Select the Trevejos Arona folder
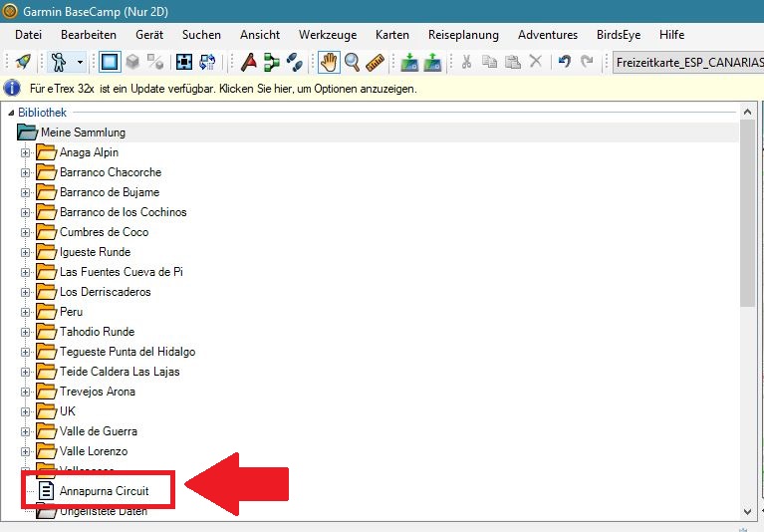This screenshot has height=532, width=764. click(x=97, y=392)
